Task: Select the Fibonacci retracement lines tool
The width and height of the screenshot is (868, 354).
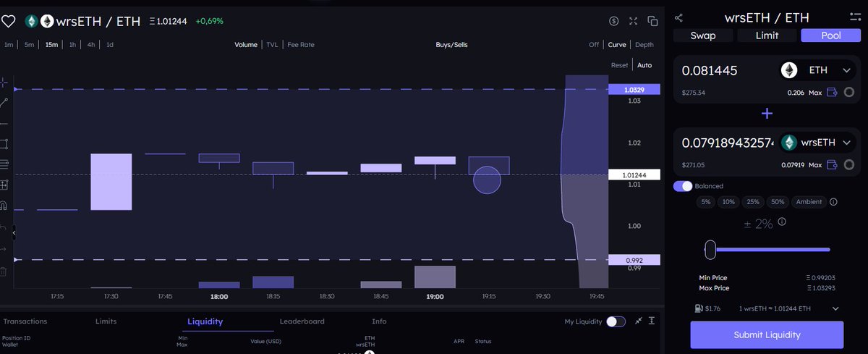Action: [x=4, y=164]
